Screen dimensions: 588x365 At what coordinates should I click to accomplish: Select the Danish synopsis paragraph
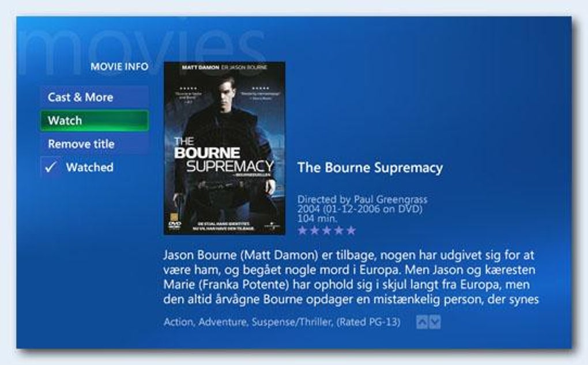[351, 277]
